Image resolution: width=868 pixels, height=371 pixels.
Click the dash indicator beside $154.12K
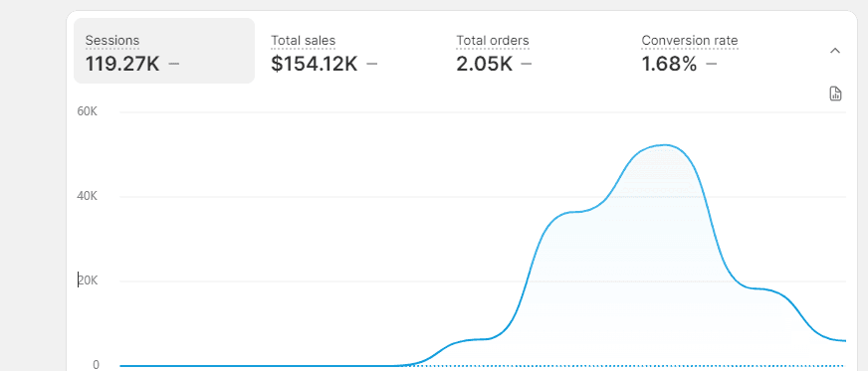[372, 64]
